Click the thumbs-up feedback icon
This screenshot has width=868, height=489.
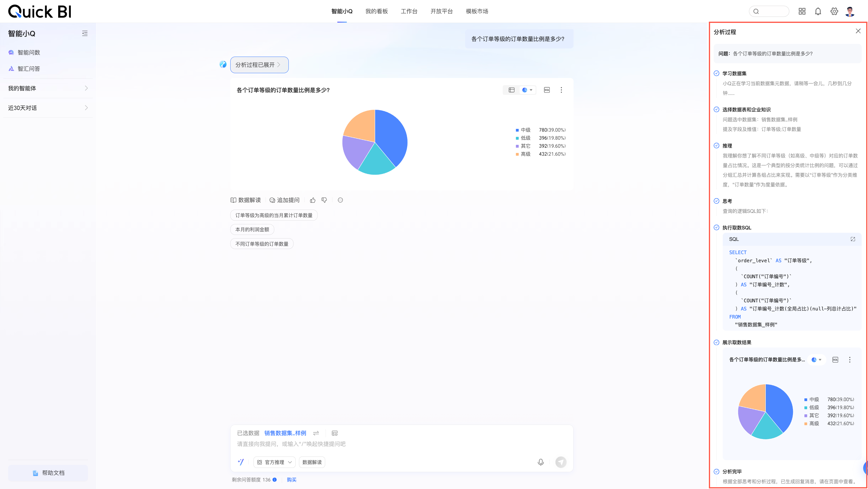pos(313,200)
